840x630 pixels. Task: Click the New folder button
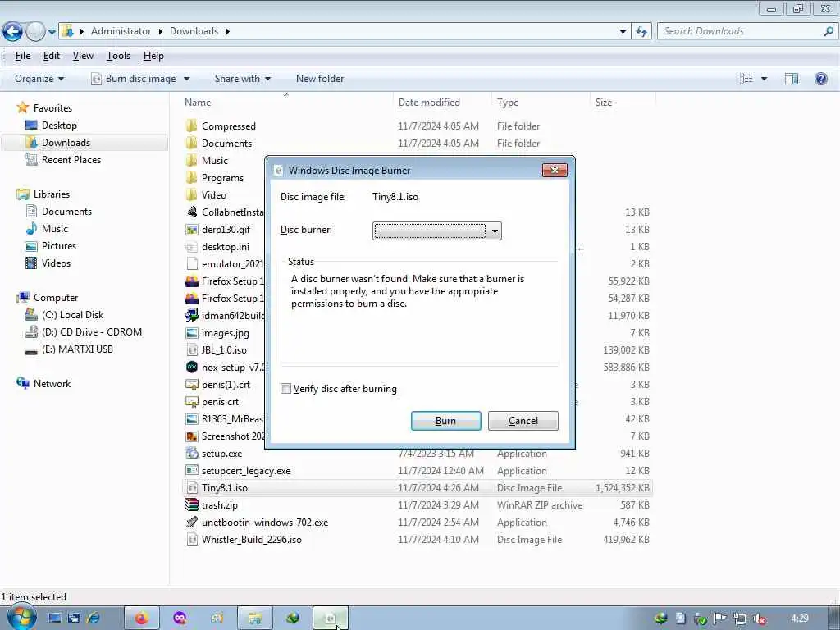pos(320,79)
